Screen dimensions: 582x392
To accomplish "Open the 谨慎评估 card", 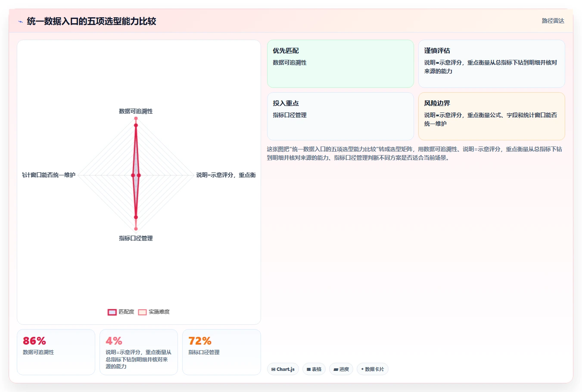I will [492, 64].
